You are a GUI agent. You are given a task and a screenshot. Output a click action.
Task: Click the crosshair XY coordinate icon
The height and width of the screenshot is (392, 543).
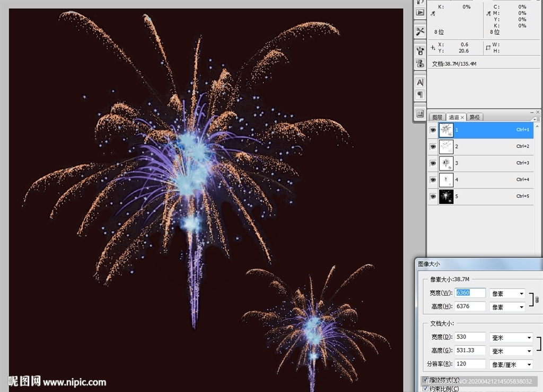click(433, 48)
